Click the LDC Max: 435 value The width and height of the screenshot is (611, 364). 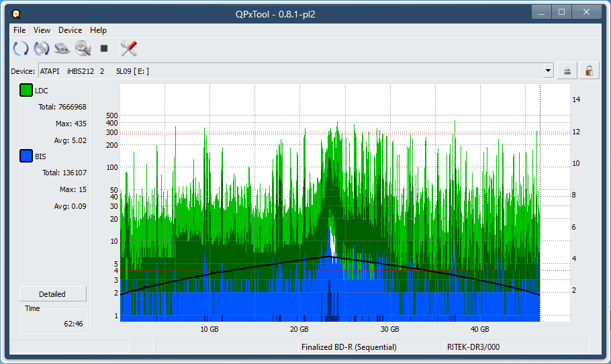(x=71, y=124)
